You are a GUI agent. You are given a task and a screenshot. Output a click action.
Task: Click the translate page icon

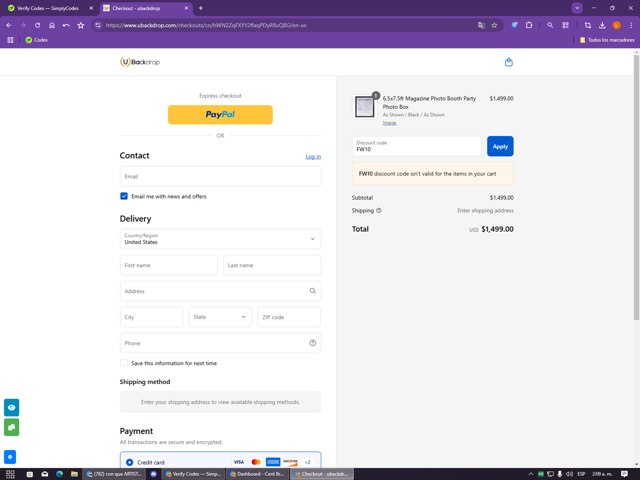point(481,25)
